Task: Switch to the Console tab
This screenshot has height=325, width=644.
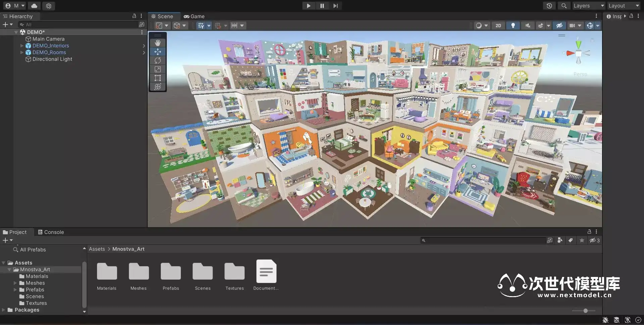Action: 51,232
